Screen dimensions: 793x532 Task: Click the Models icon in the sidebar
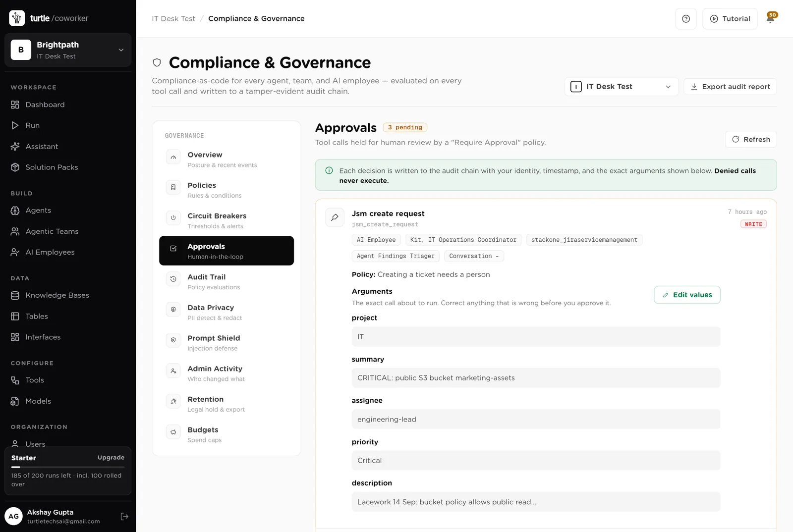tap(15, 401)
